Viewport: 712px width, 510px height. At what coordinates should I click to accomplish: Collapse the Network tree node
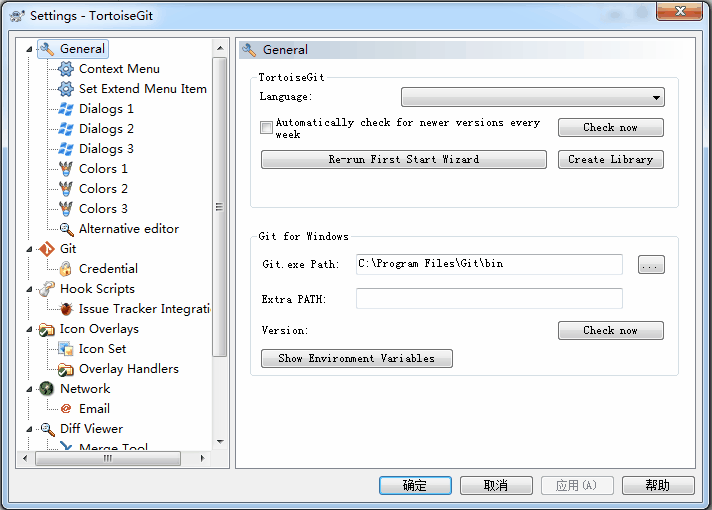pyautogui.click(x=30, y=389)
